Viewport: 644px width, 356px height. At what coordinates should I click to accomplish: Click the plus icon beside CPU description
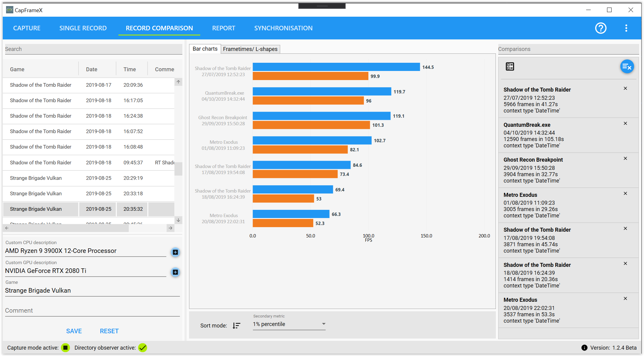click(x=175, y=252)
